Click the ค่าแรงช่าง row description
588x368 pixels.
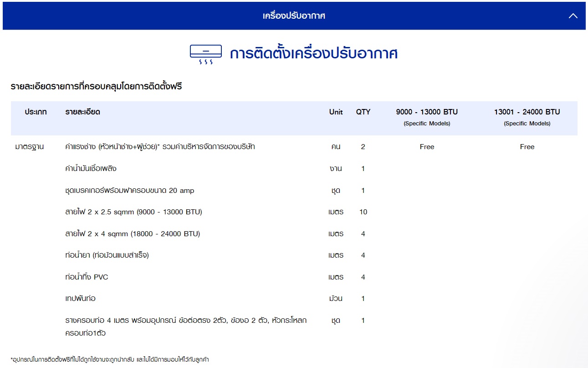[x=160, y=147]
